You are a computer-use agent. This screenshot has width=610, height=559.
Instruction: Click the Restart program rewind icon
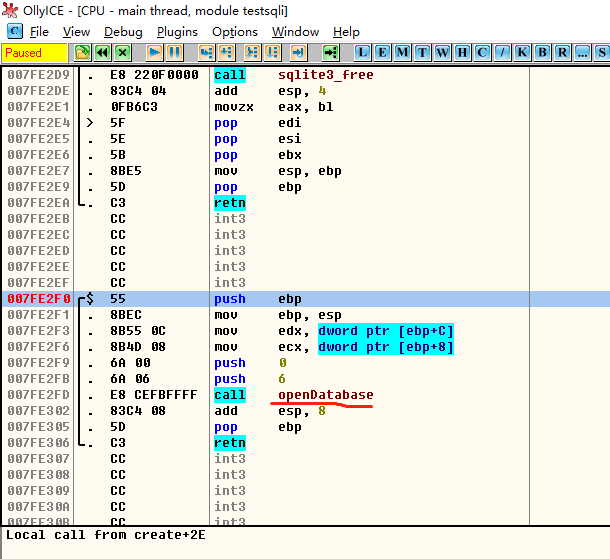tap(102, 52)
